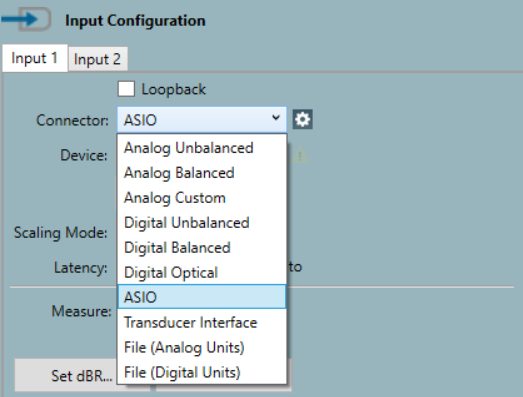Click the Connector: label
Screen dimensions: 523x397
coord(72,120)
